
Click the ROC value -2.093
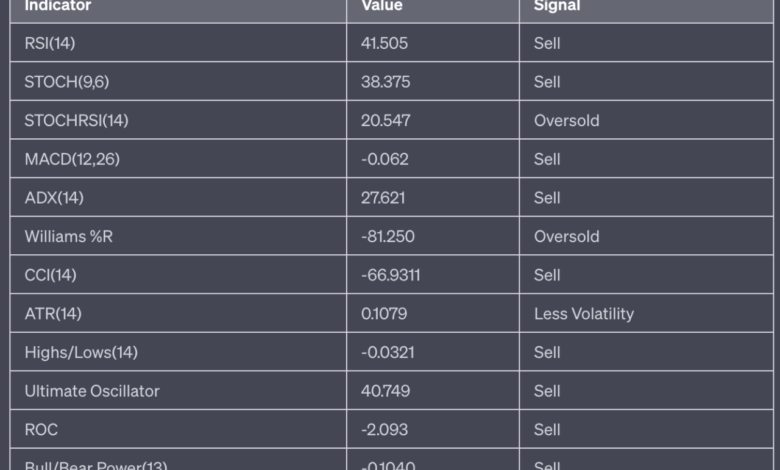click(x=385, y=429)
